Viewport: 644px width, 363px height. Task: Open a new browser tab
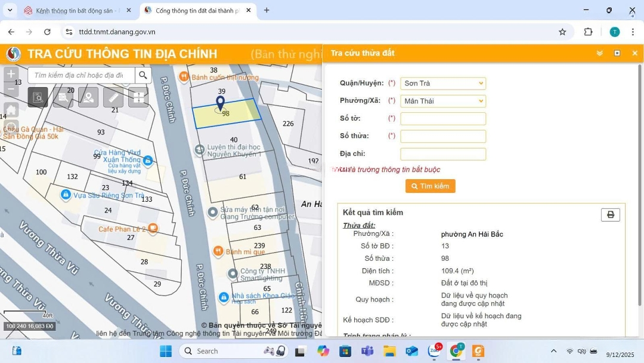(267, 10)
